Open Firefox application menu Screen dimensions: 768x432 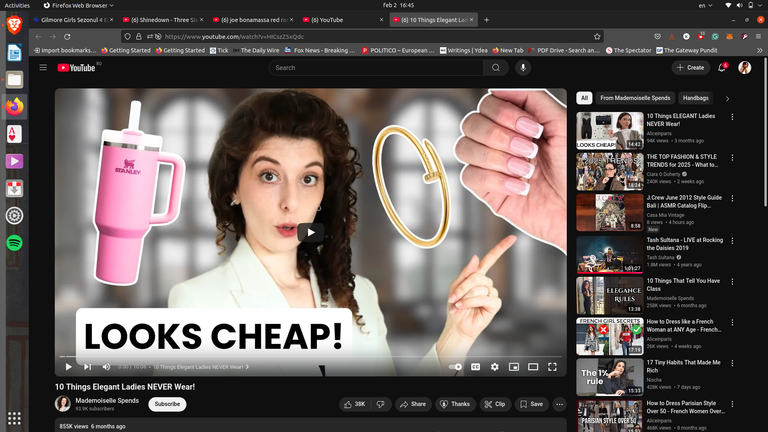[758, 37]
